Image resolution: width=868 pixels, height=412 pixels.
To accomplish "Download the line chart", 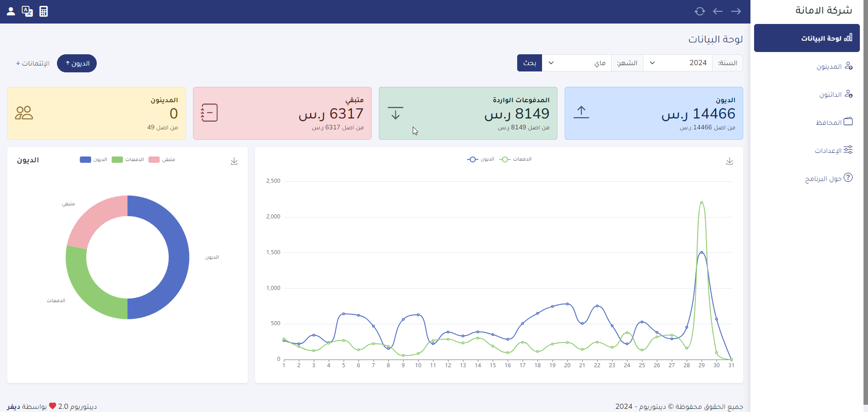I will pos(729,161).
